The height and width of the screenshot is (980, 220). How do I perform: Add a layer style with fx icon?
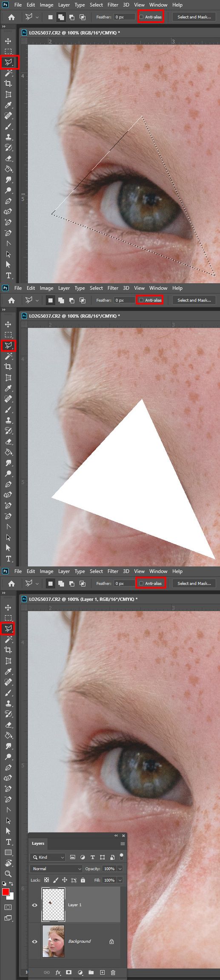coord(58,972)
